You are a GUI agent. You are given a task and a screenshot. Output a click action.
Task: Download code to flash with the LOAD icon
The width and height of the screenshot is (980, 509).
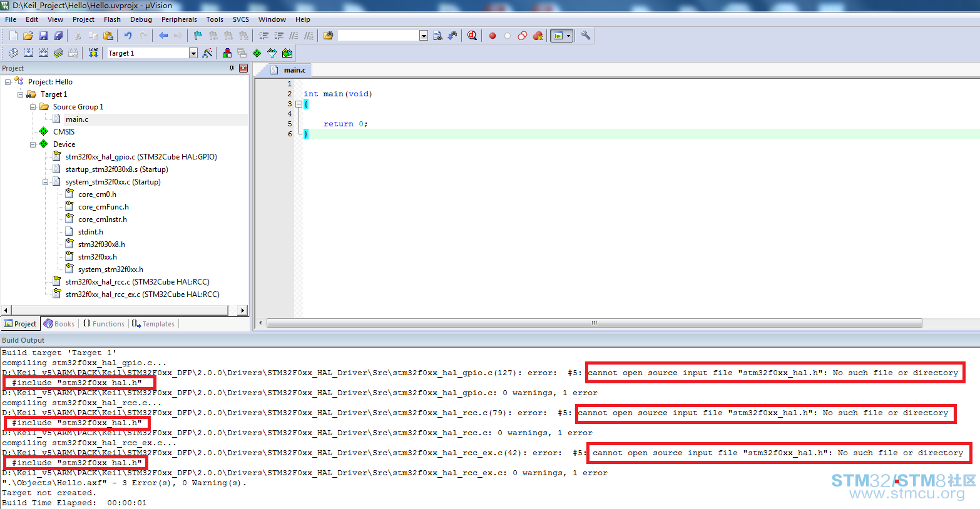click(x=93, y=53)
